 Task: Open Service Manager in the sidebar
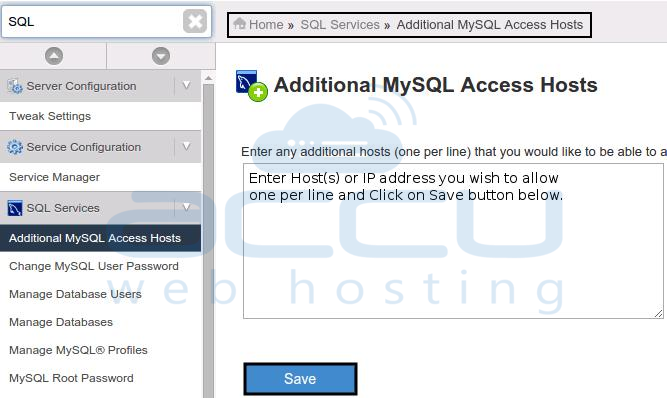(x=54, y=177)
